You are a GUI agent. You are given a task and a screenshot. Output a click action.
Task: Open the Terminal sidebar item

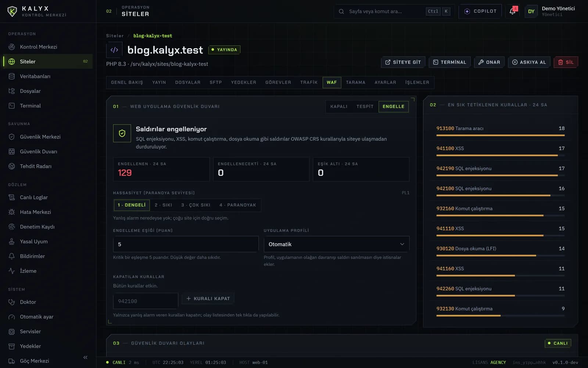tap(48, 106)
